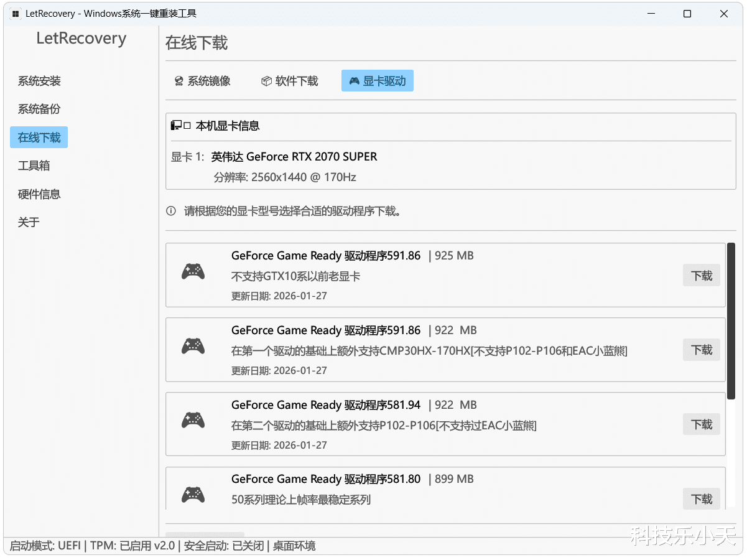Image resolution: width=747 pixels, height=560 pixels.
Task: Select the 显卡驱动 tab
Action: coord(378,81)
